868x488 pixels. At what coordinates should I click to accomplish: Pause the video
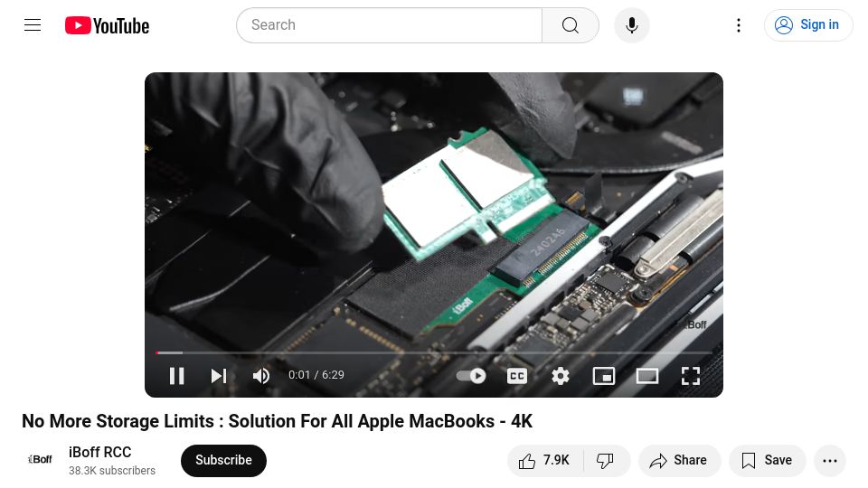pyautogui.click(x=176, y=376)
